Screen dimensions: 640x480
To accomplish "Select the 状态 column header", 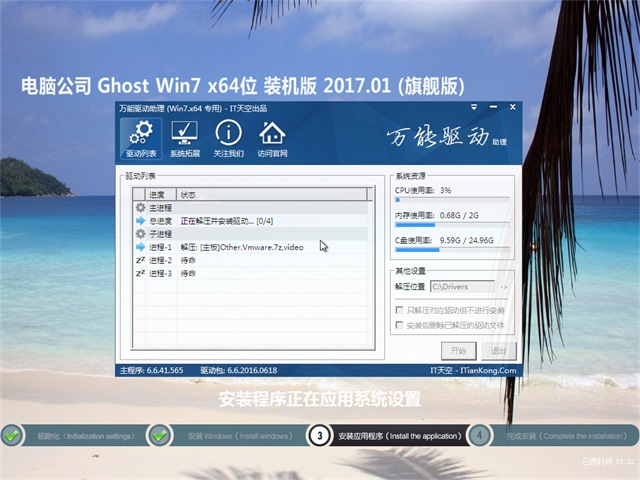I will (272, 195).
